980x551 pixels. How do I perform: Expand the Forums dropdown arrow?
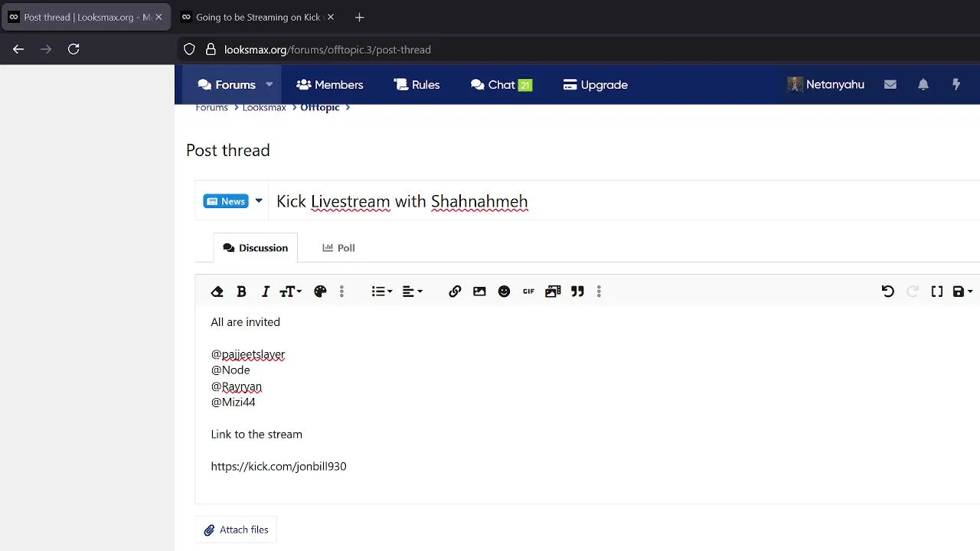point(269,85)
